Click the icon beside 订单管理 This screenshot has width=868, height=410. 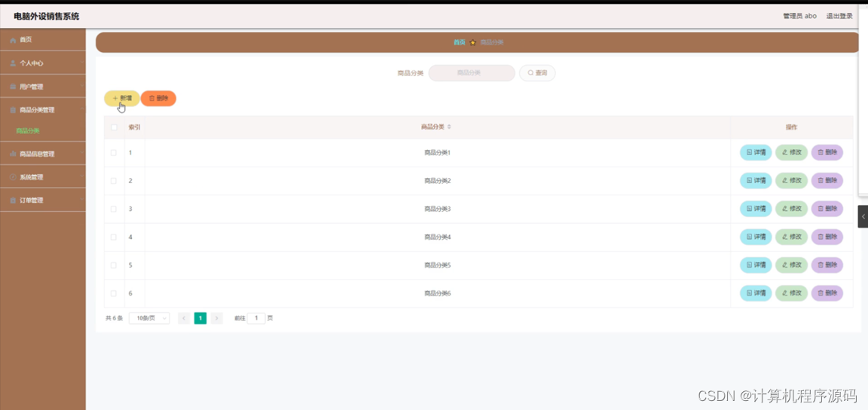pyautogui.click(x=13, y=200)
